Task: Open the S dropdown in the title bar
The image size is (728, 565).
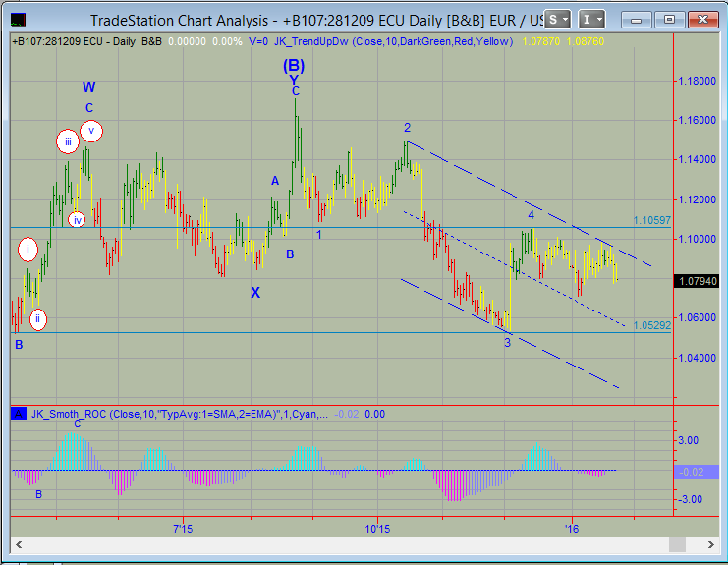Action: coord(558,19)
